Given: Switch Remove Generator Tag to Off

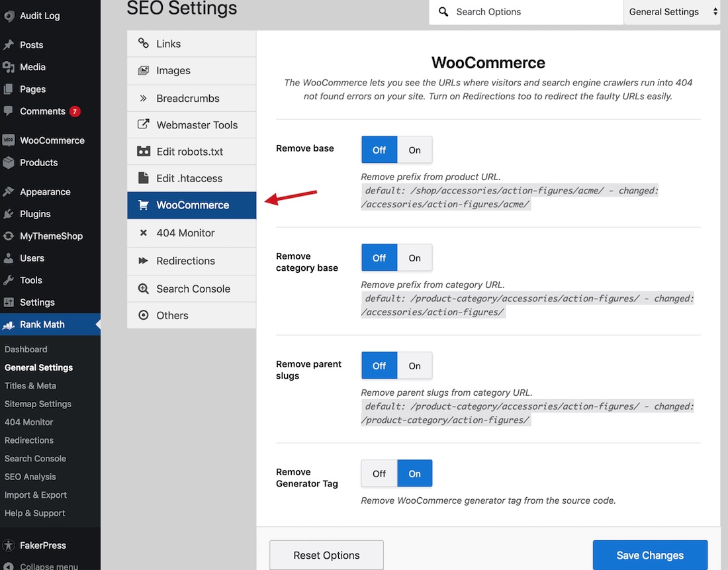Looking at the screenshot, I should pyautogui.click(x=379, y=473).
